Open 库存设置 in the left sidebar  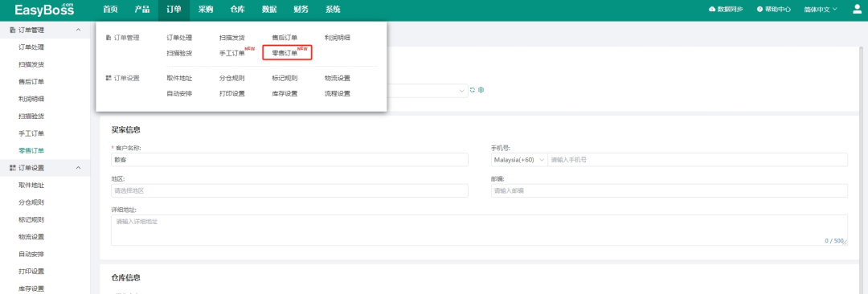[31, 288]
